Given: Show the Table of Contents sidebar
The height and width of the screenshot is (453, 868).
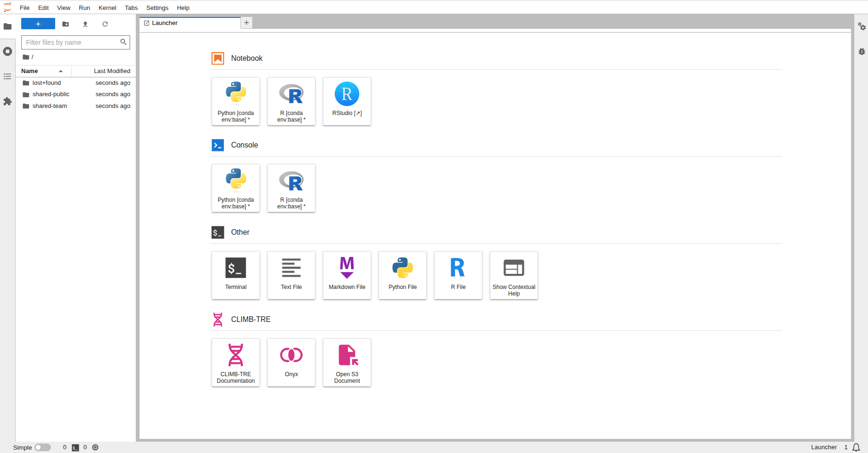Looking at the screenshot, I should (8, 76).
